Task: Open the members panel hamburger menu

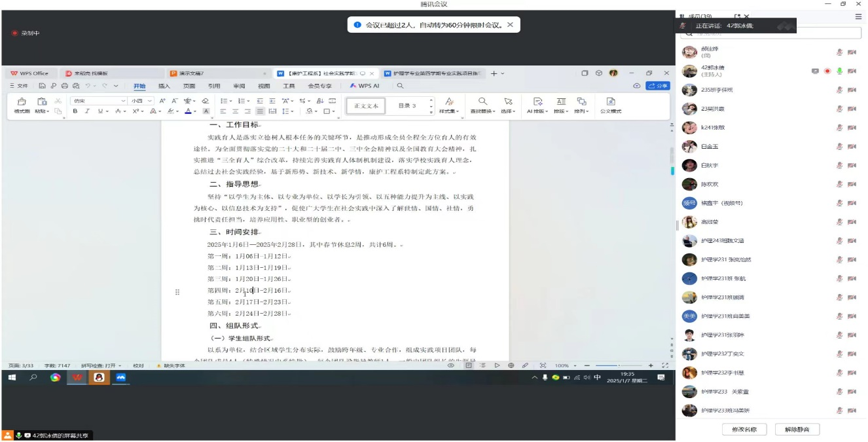Action: coord(858,16)
